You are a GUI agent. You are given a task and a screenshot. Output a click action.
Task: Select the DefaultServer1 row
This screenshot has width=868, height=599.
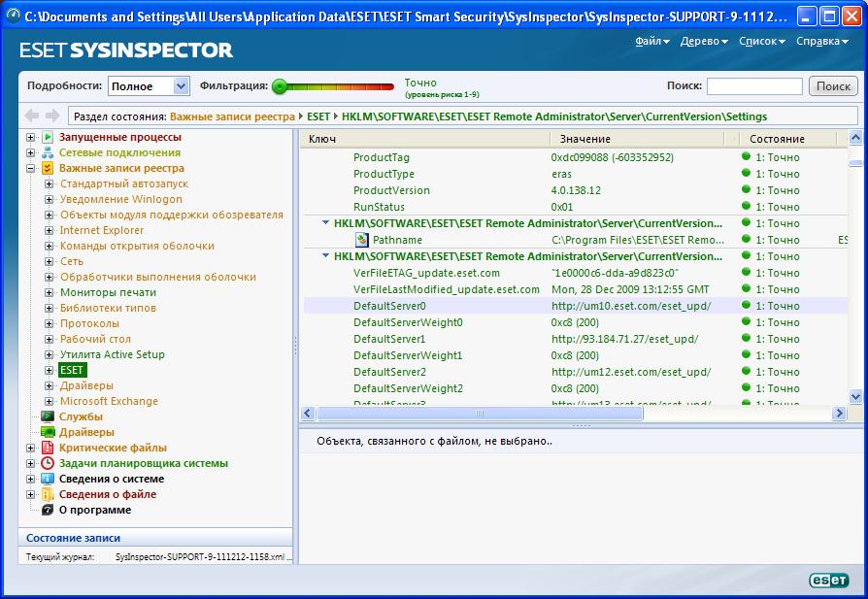pos(576,339)
